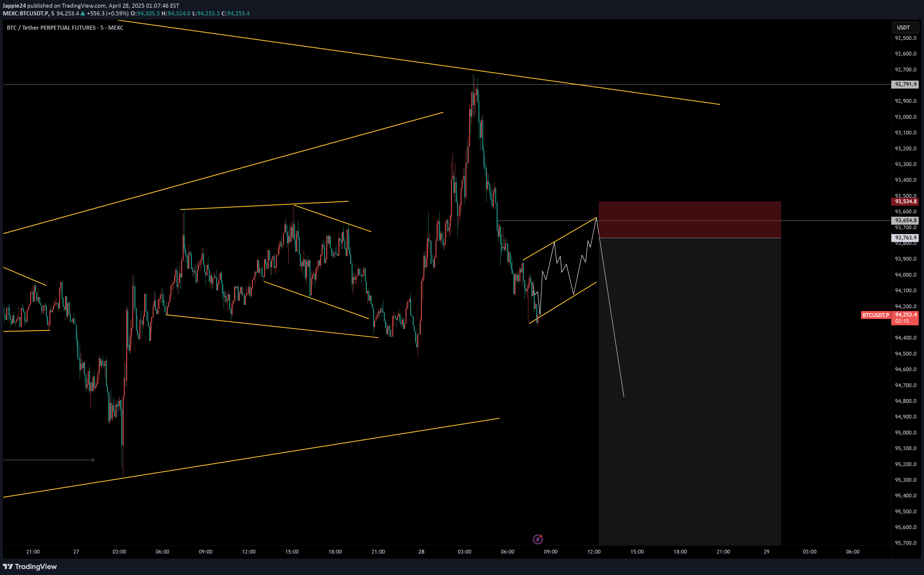
Task: Click the 93,300.0 price scale label
Action: 905,164
